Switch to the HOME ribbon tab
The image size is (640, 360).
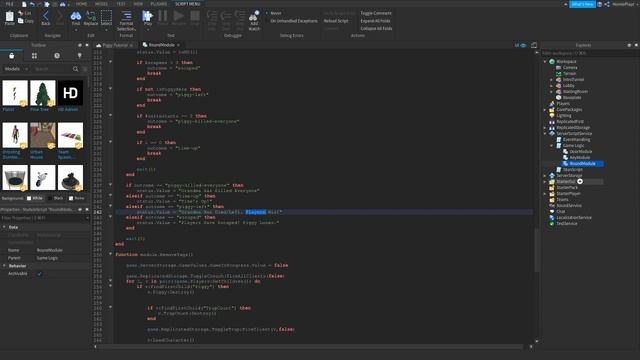(81, 4)
